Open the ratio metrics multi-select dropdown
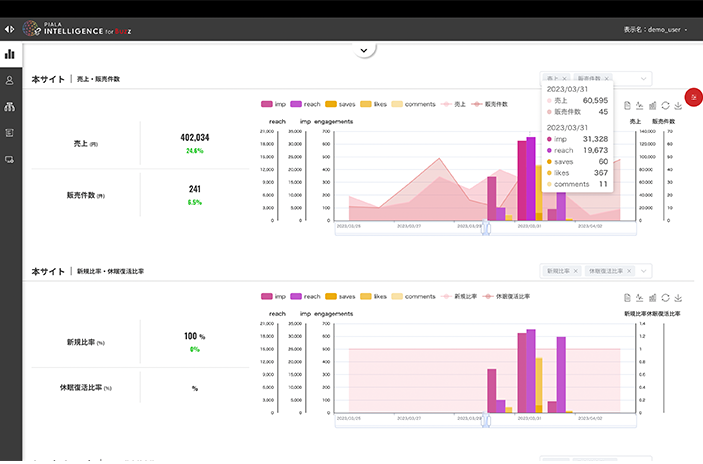This screenshot has width=703, height=464. point(643,271)
